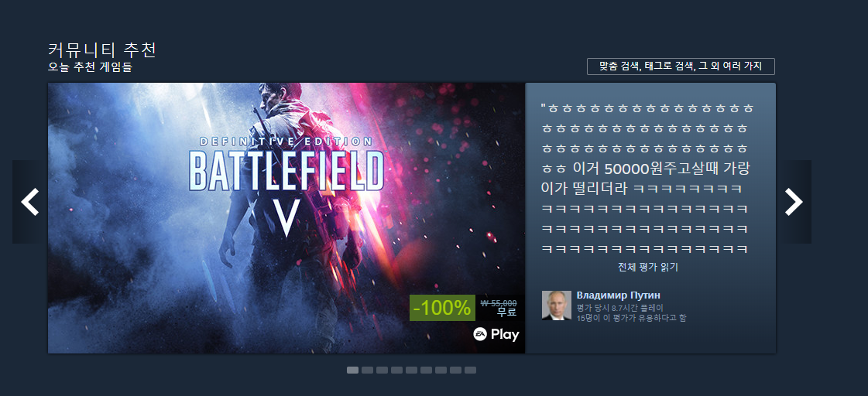Select the first highlighted carousel page dot

click(352, 370)
